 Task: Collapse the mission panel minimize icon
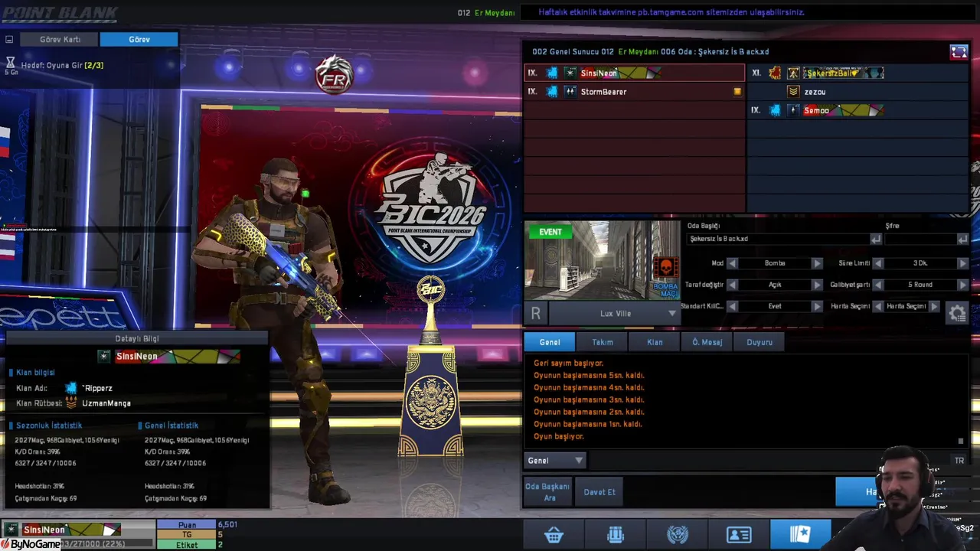[9, 39]
